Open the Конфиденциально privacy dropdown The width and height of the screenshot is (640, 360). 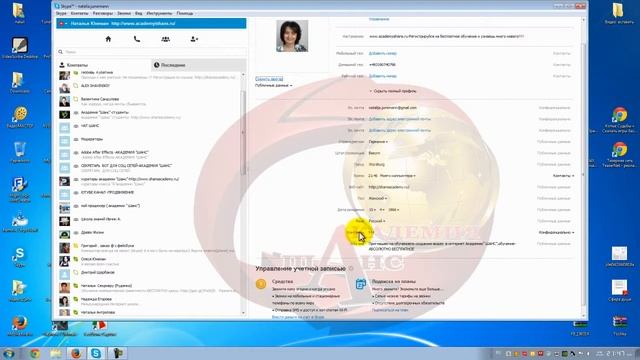pos(556,233)
